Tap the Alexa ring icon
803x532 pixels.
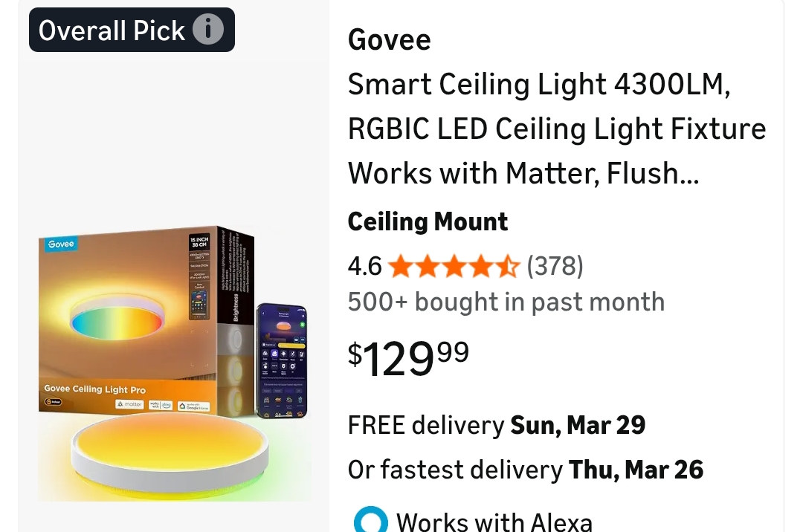point(370,521)
